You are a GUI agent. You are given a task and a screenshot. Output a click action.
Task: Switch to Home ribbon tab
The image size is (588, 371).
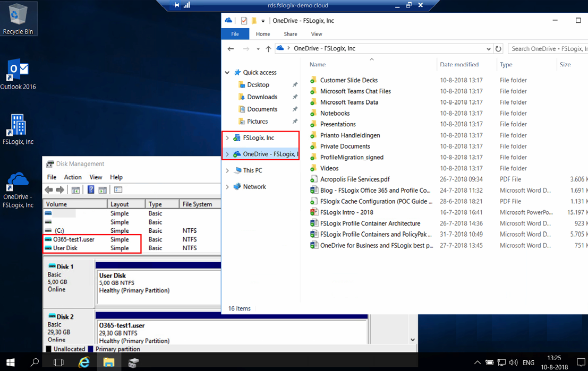point(263,34)
